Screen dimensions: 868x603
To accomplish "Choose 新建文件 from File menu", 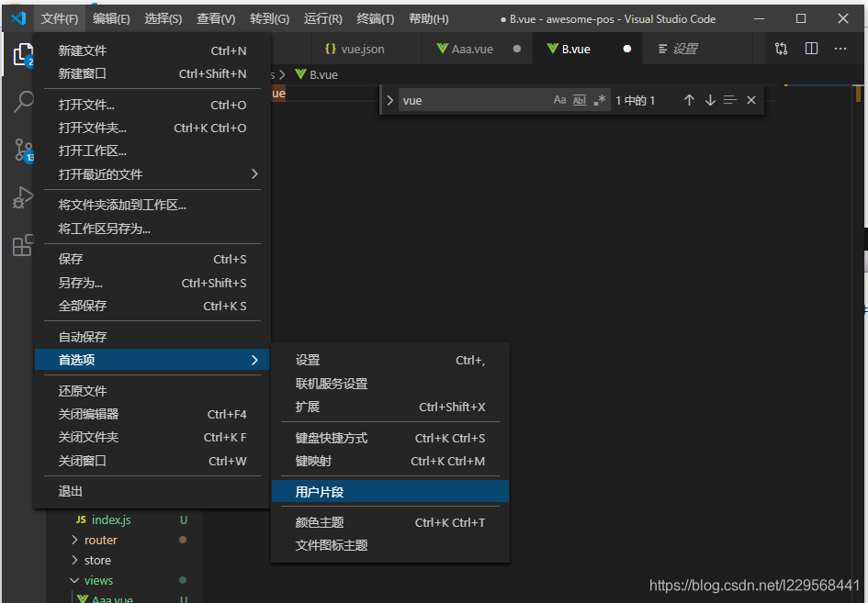I will click(152, 50).
